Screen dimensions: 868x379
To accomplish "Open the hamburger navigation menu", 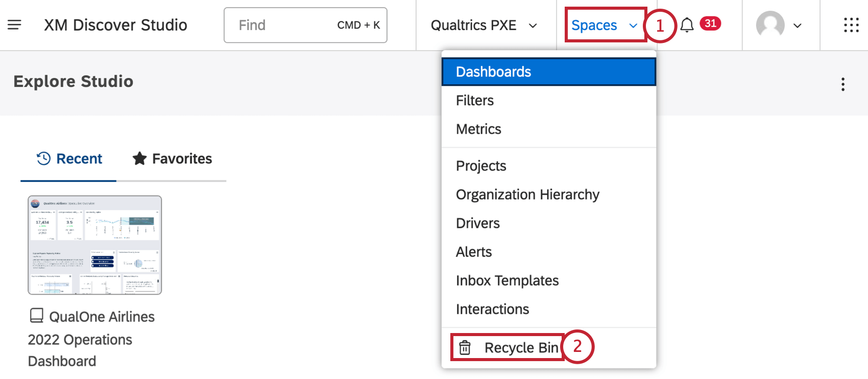I will tap(14, 25).
